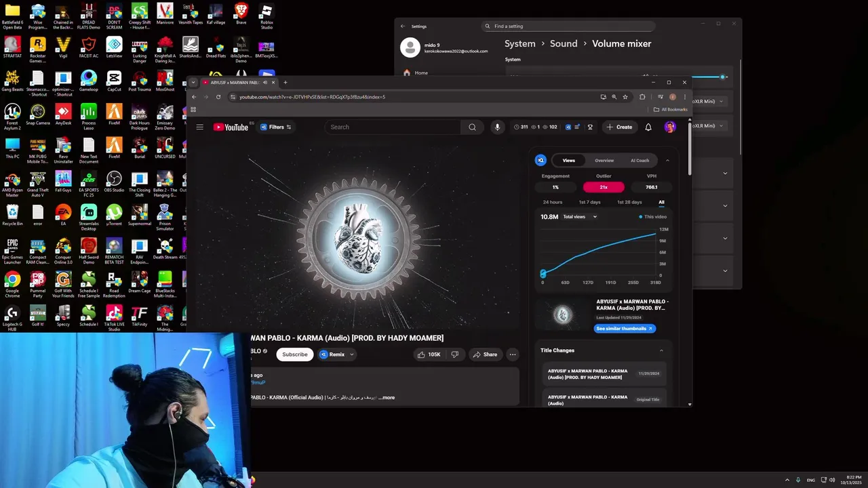Open a new browser tab
Viewport: 868px width, 488px height.
tap(285, 82)
